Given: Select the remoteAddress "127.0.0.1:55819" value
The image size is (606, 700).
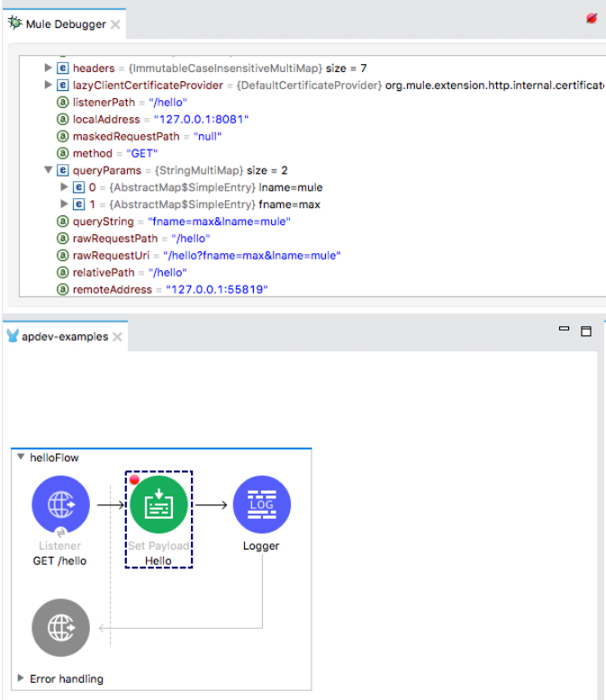Looking at the screenshot, I should pyautogui.click(x=217, y=289).
